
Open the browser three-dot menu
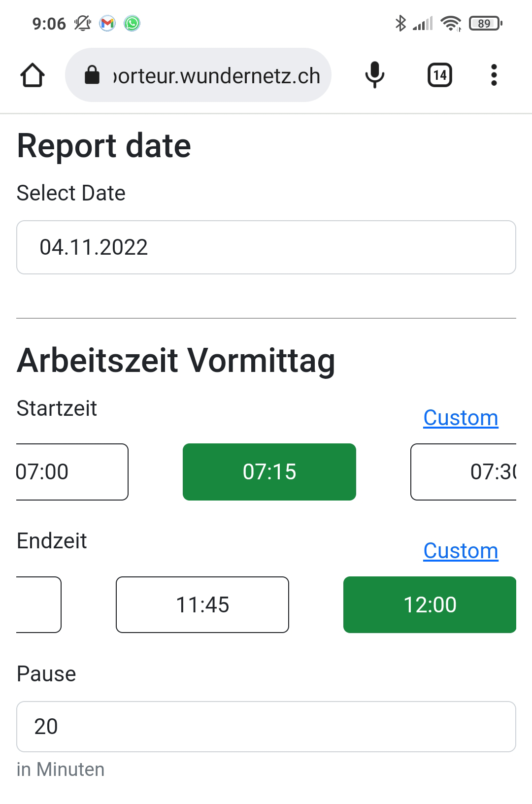click(x=494, y=75)
